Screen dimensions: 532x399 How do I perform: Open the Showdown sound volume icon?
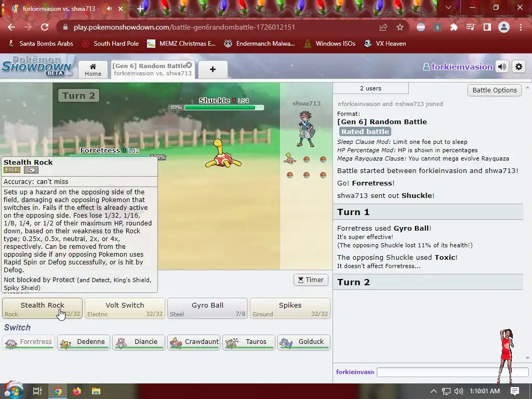(502, 67)
